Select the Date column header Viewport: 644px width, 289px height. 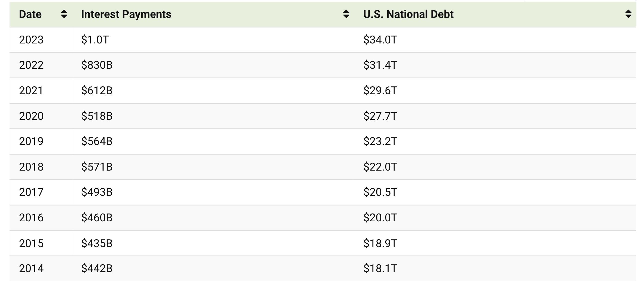[x=30, y=14]
